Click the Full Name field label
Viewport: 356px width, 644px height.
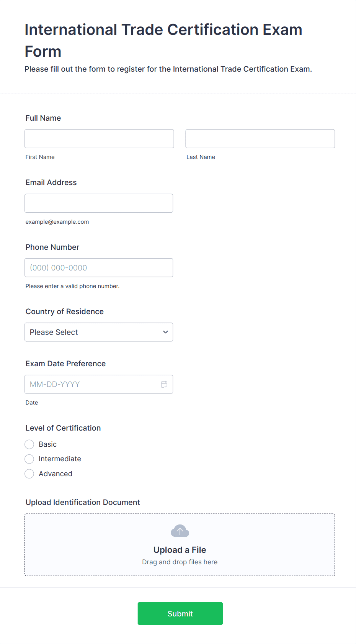[43, 118]
